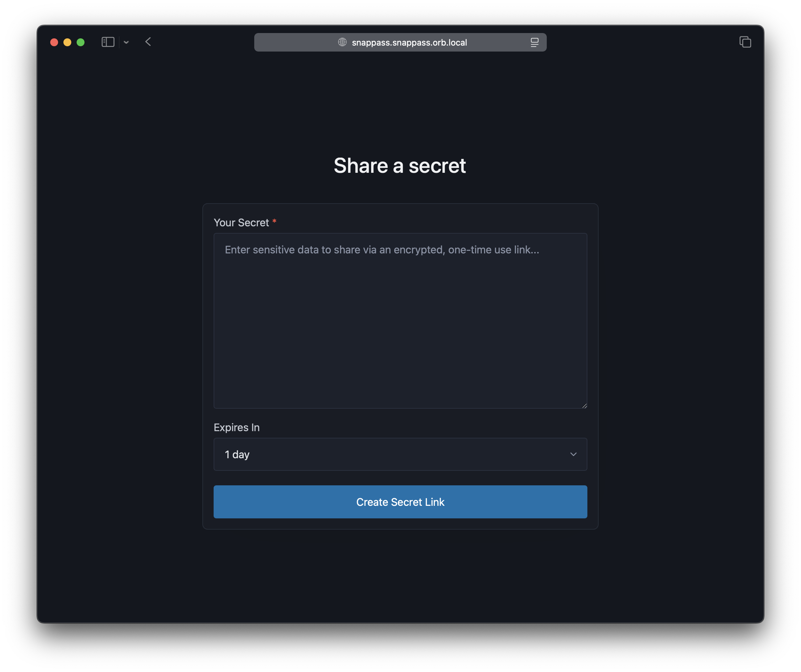The height and width of the screenshot is (672, 801).
Task: Show the Safari sidebar
Action: (x=108, y=42)
